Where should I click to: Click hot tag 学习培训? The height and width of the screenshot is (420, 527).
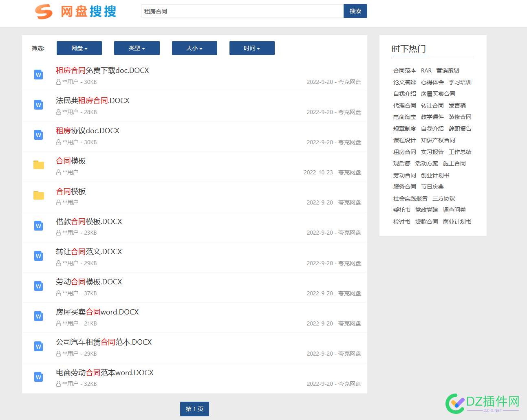tap(460, 82)
